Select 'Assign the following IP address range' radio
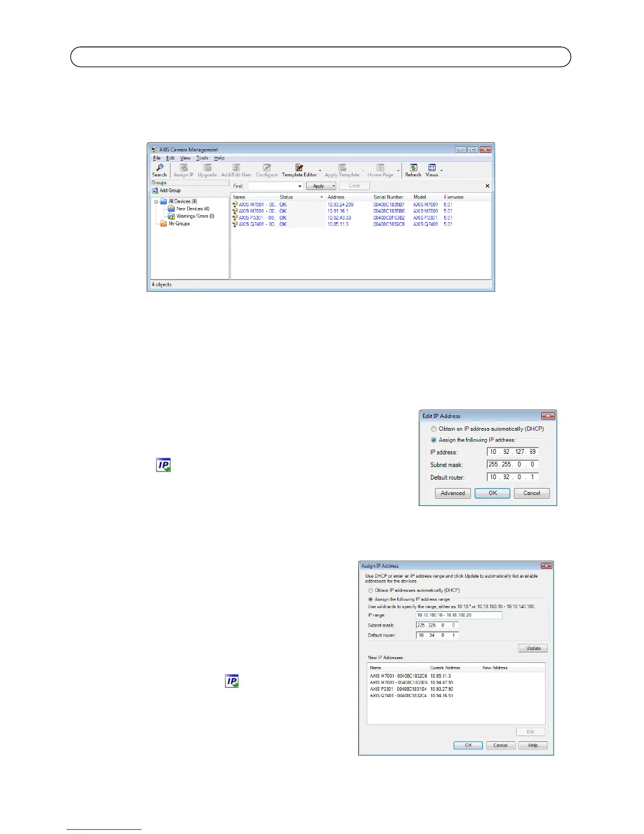The height and width of the screenshot is (834, 644). point(370,599)
